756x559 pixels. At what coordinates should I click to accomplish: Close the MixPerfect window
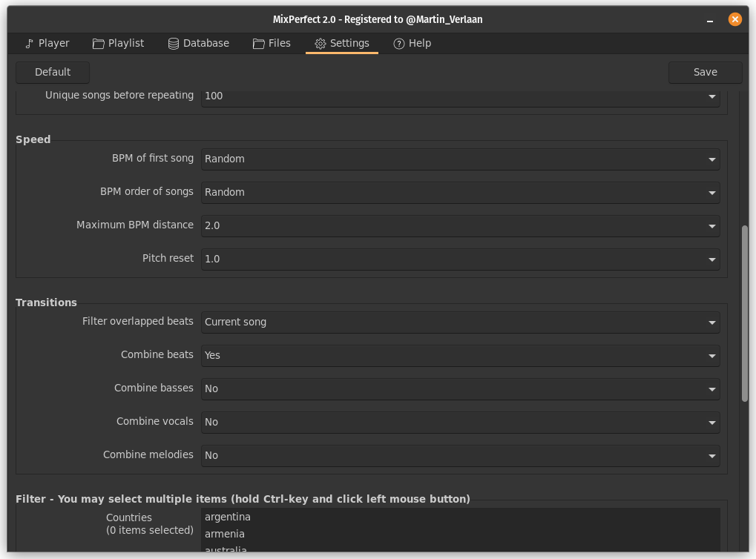(734, 19)
